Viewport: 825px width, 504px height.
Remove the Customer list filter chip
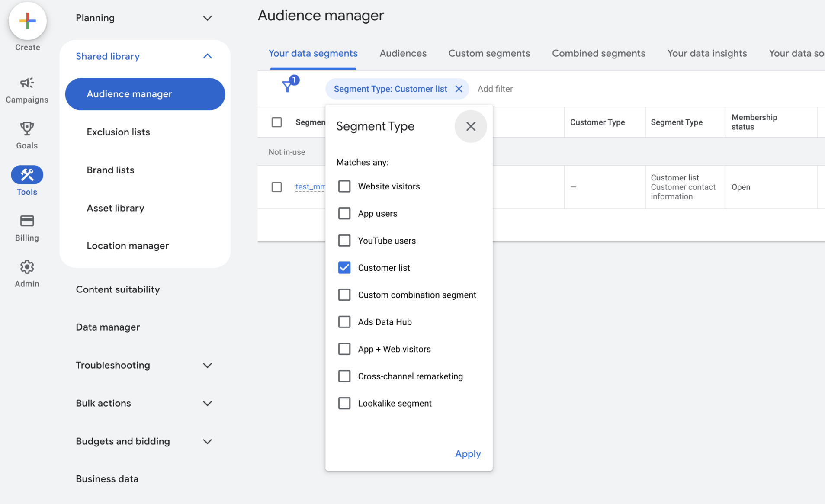click(x=459, y=89)
